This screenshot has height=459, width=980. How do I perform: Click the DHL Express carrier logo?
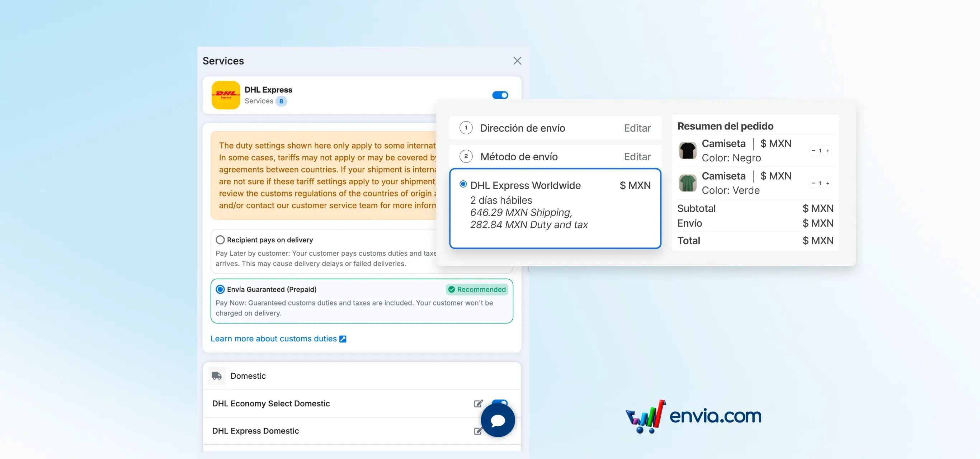[226, 95]
